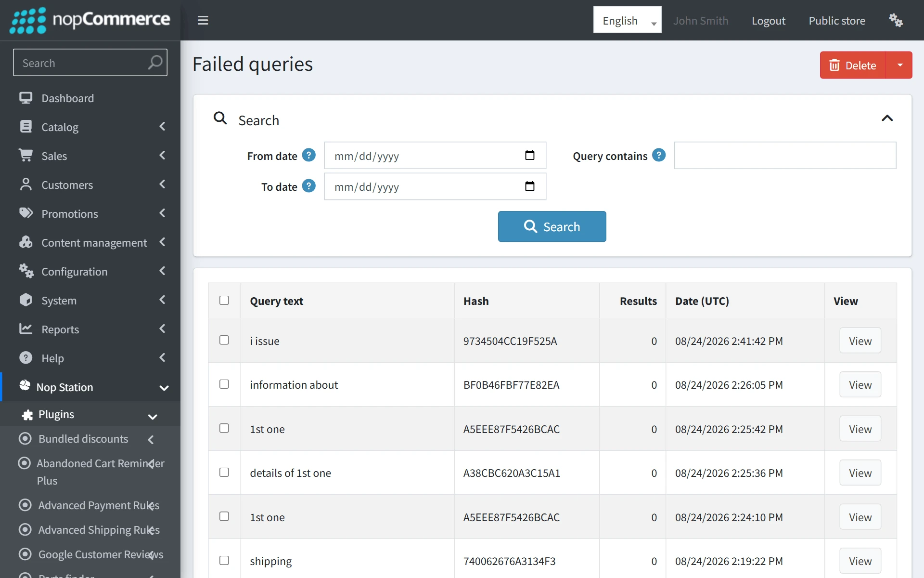Click the Help question mark icon
Image resolution: width=924 pixels, height=578 pixels.
click(26, 358)
